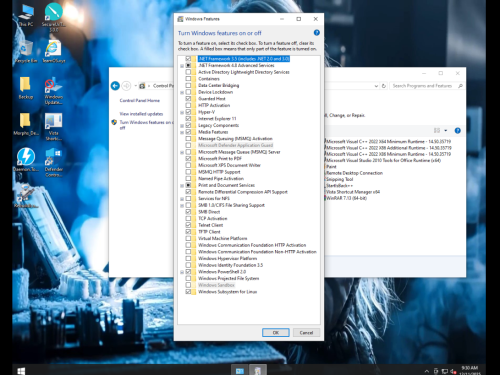Click the Search Programs and Features field
Screen dimensions: 500x375
pyautogui.click(x=423, y=86)
